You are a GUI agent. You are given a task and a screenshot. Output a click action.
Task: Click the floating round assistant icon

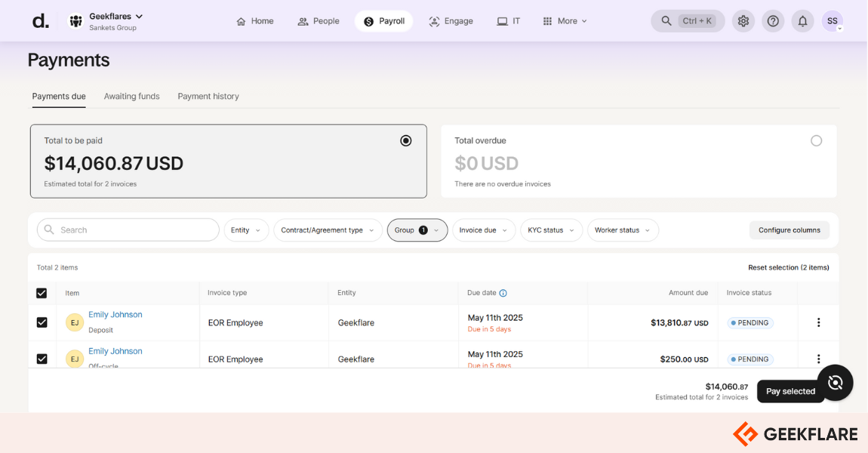(x=835, y=383)
